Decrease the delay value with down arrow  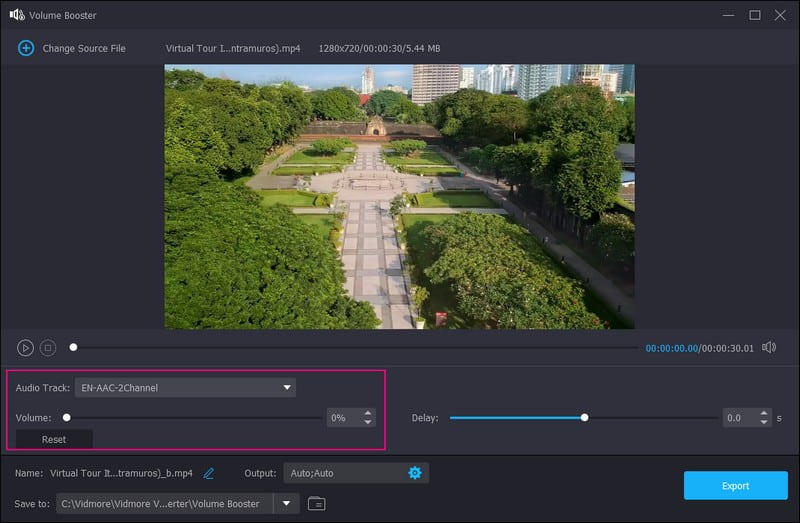coord(765,423)
